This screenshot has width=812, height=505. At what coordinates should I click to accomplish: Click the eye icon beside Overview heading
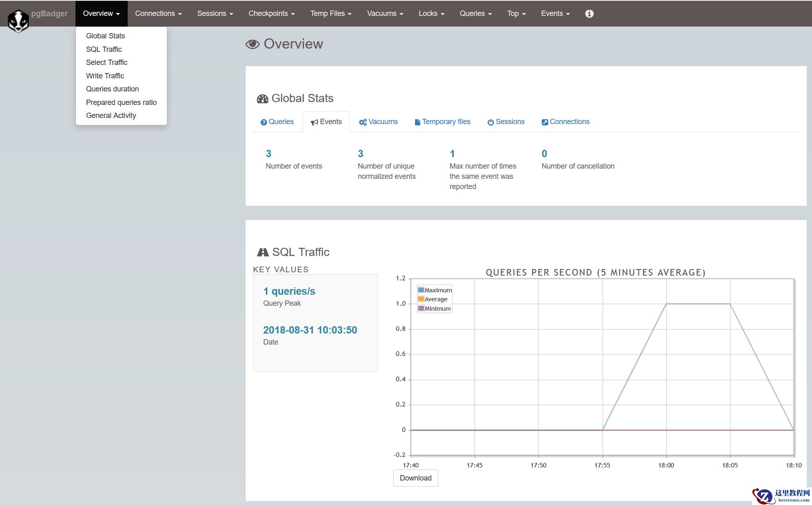(x=252, y=44)
